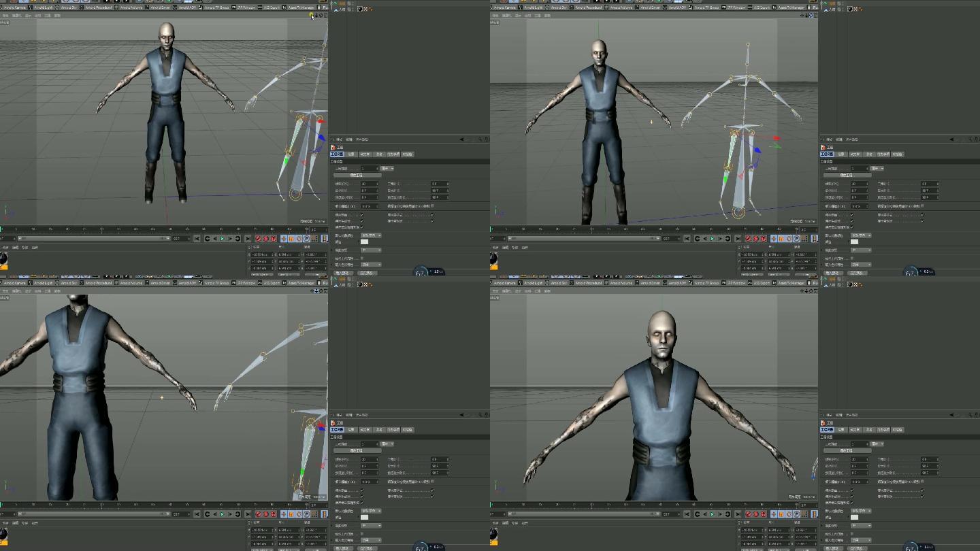
Task: Open 工程设置 tab in top-left screenshot
Action: 337,154
